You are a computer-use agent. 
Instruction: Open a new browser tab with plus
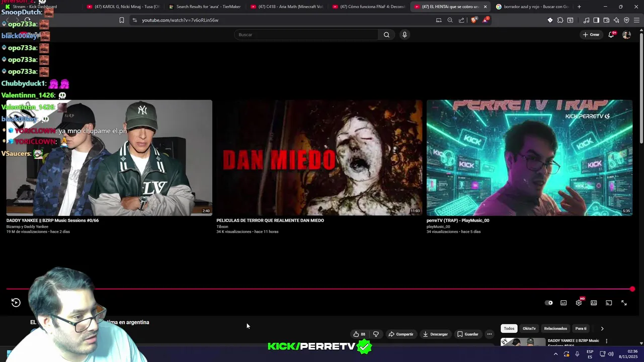(x=579, y=7)
